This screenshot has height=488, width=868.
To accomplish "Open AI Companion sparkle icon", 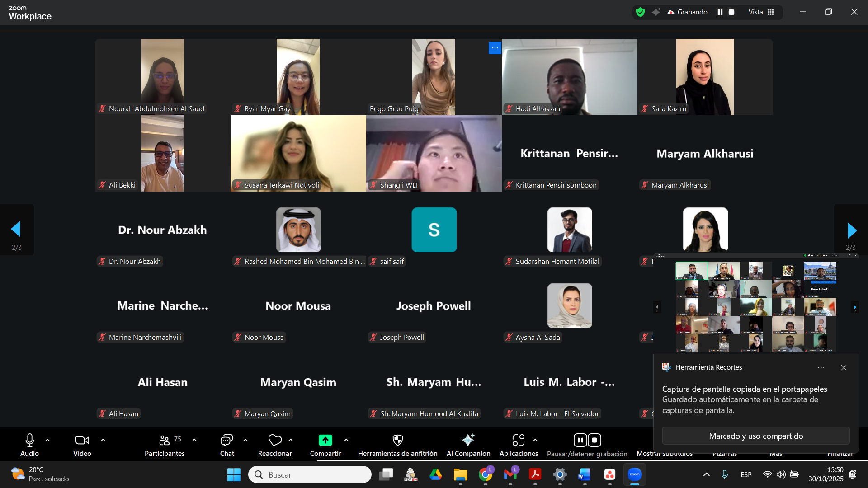I will (468, 440).
